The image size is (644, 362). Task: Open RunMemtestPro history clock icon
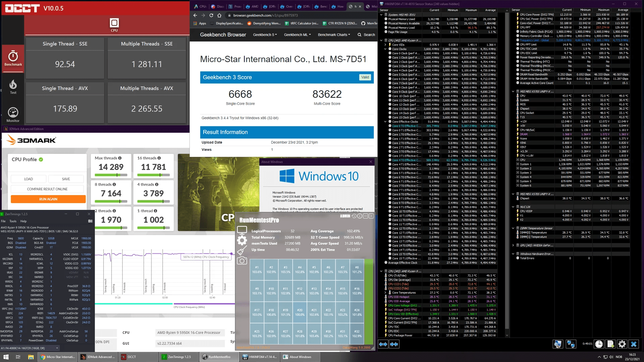click(354, 216)
